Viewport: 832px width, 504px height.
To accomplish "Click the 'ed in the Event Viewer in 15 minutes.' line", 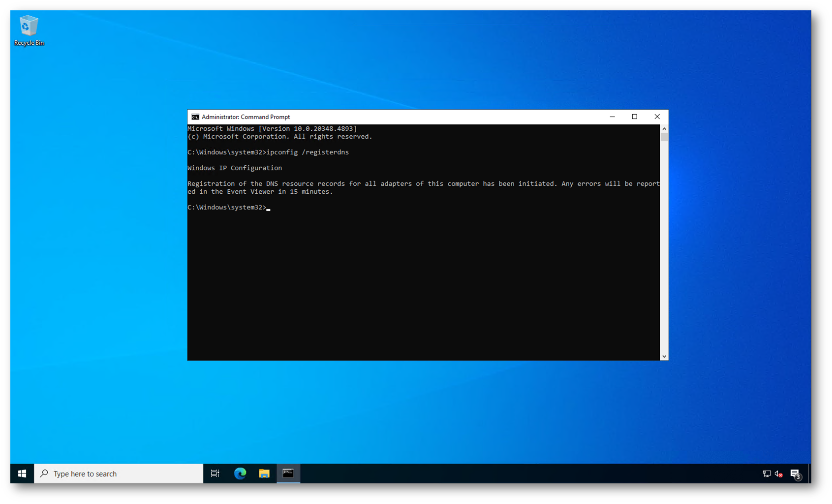I will (x=260, y=192).
